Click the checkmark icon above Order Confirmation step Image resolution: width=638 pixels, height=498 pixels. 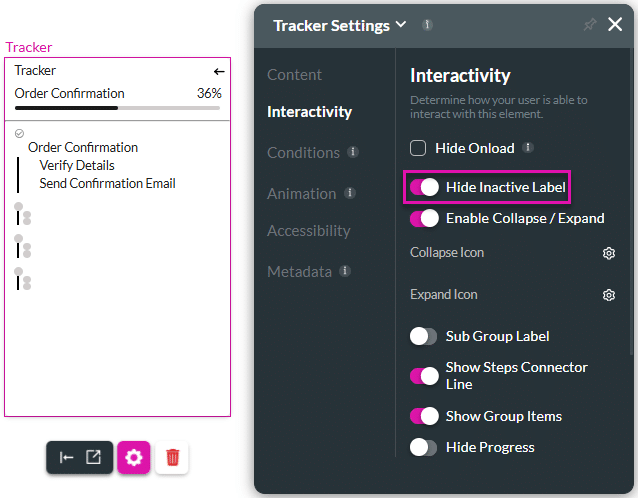[19, 133]
